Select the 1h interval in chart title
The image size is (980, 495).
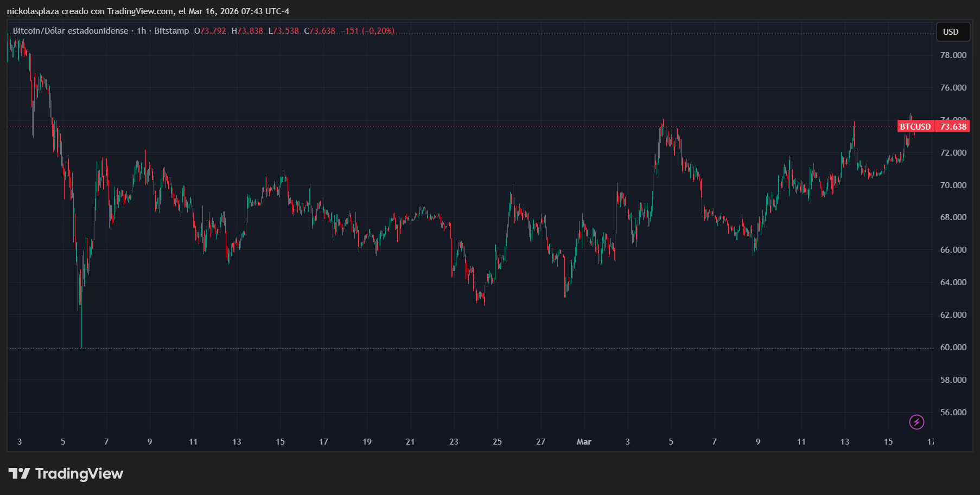point(141,31)
